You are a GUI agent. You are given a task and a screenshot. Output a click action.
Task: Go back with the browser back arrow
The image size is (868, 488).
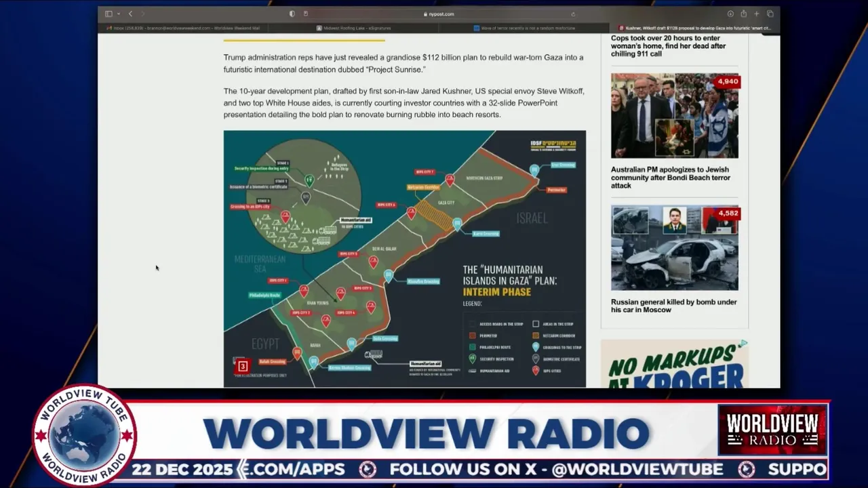point(130,14)
